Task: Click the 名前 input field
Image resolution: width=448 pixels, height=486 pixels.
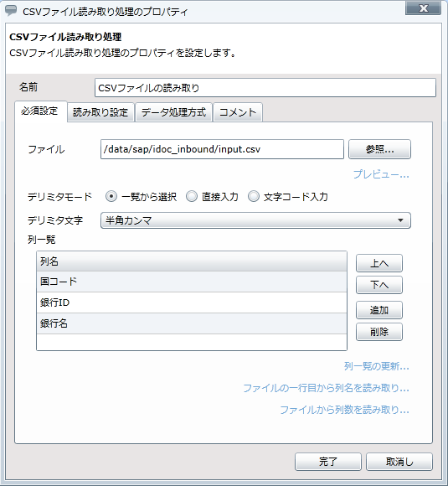Action: (x=265, y=88)
